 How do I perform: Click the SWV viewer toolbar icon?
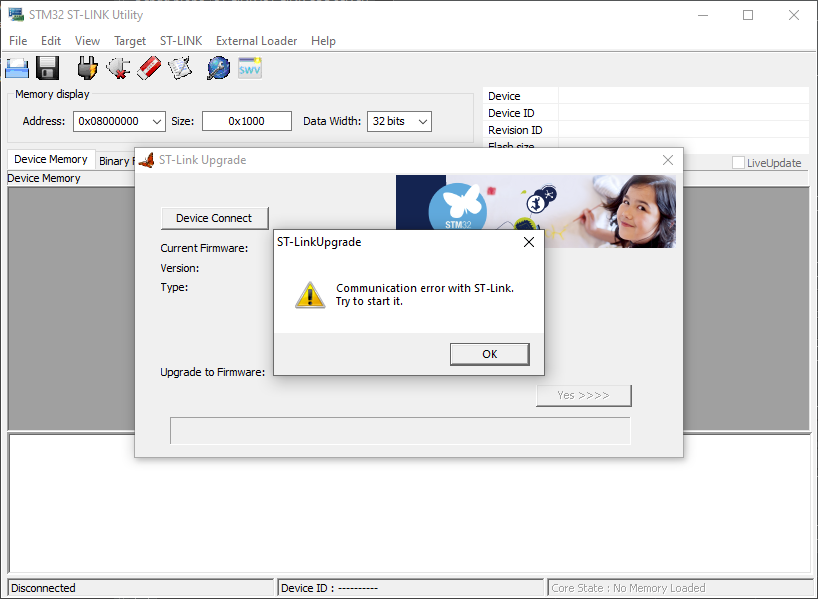(x=250, y=68)
